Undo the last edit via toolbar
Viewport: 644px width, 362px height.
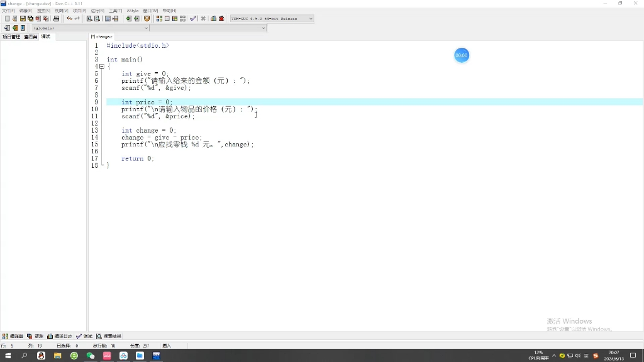(x=69, y=18)
